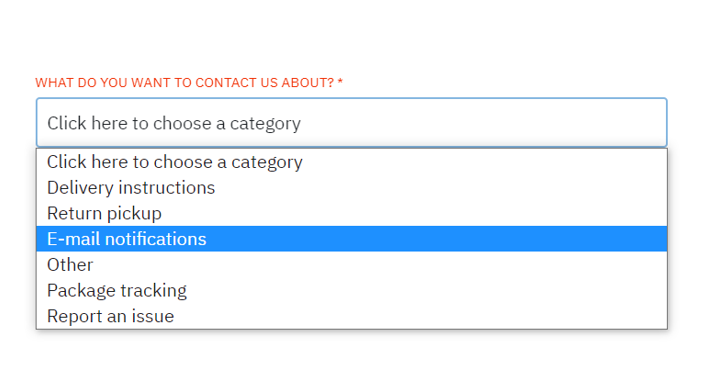Screen dimensions: 723x387
Task: Set contact topic to Delivery instructions
Action: pyautogui.click(x=352, y=188)
